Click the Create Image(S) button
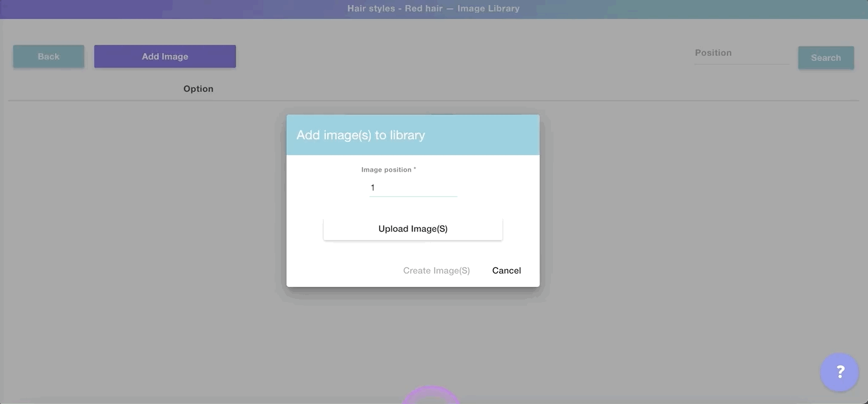Screen dimensions: 868x404 pyautogui.click(x=436, y=270)
